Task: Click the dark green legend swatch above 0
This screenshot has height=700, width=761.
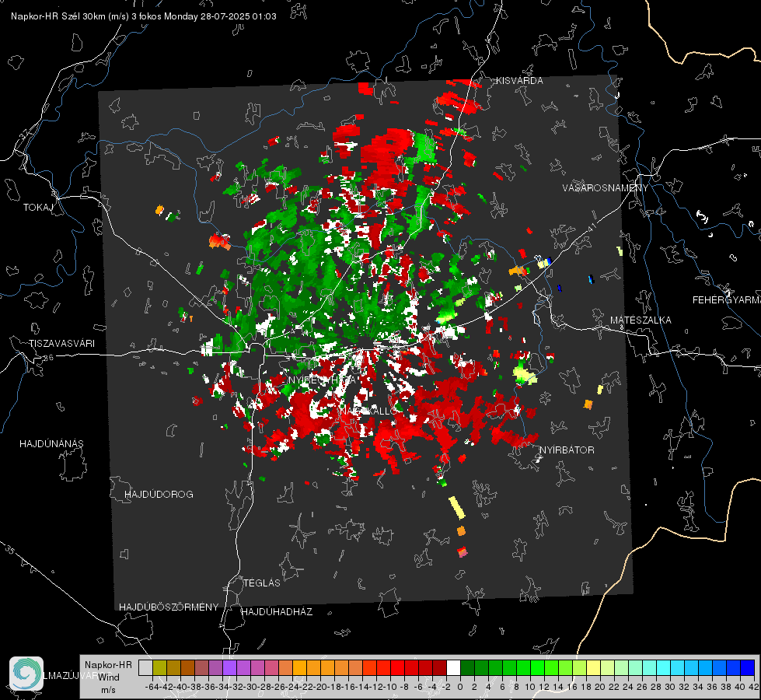Action: pos(467,668)
